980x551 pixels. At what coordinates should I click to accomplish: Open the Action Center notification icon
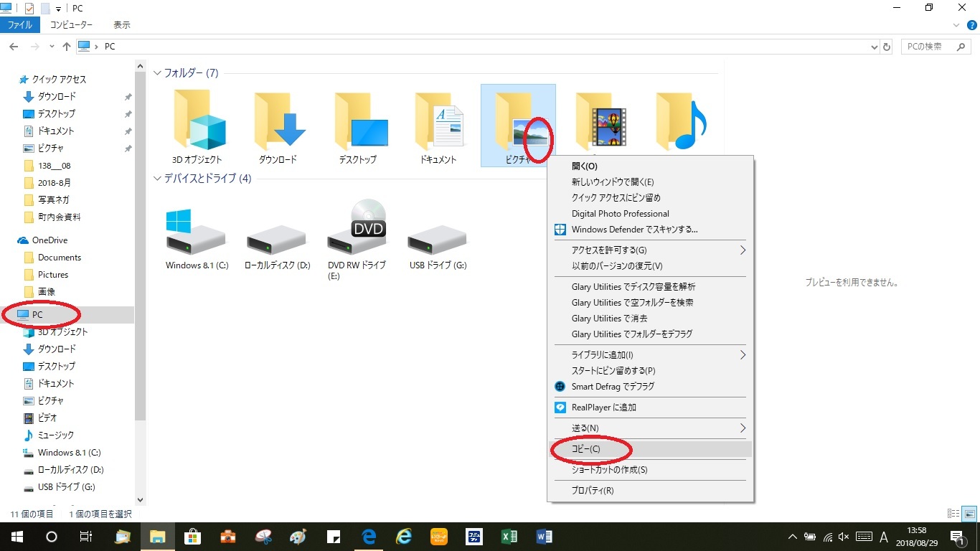pos(958,537)
